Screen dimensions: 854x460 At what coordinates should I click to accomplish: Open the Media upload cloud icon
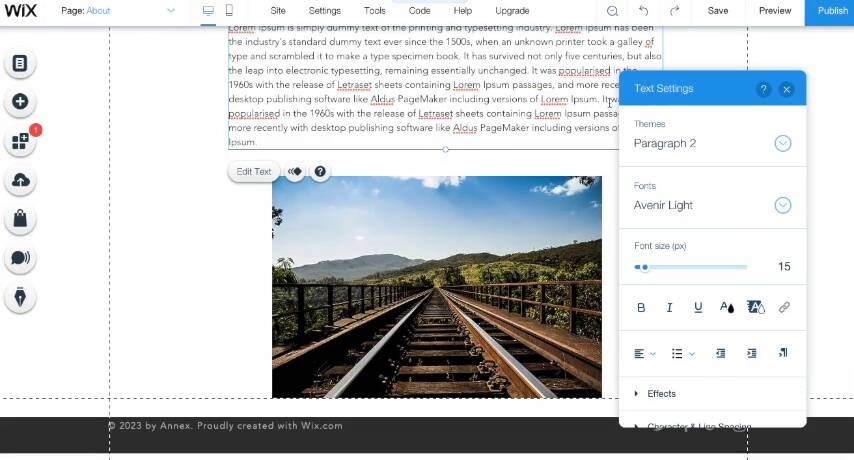pos(20,181)
